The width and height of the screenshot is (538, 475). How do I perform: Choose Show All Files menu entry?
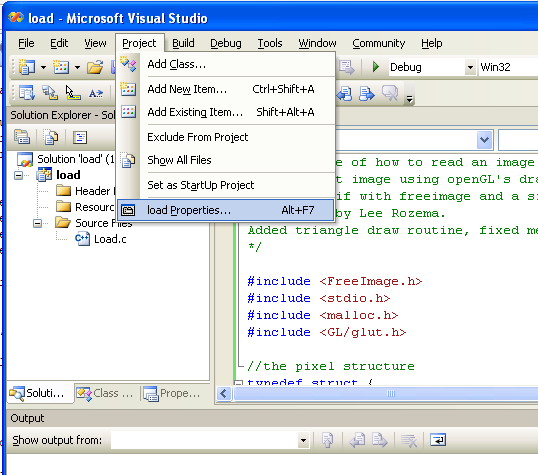click(226, 160)
